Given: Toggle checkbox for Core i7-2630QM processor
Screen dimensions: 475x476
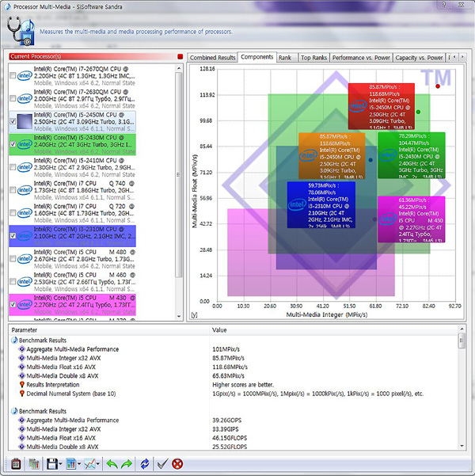Looking at the screenshot, I should click(x=13, y=98).
